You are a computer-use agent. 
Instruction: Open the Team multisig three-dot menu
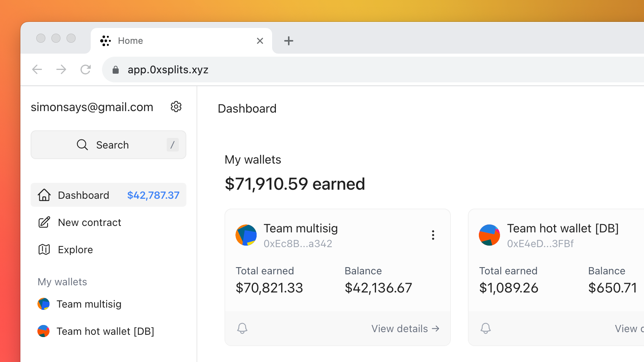[x=433, y=235]
